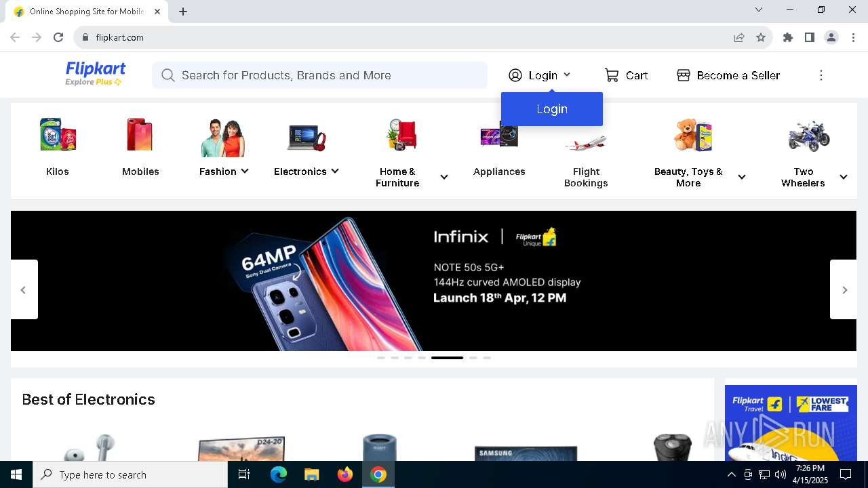The height and width of the screenshot is (488, 868).
Task: Switch to the Online Shopping Site tab
Action: point(86,12)
